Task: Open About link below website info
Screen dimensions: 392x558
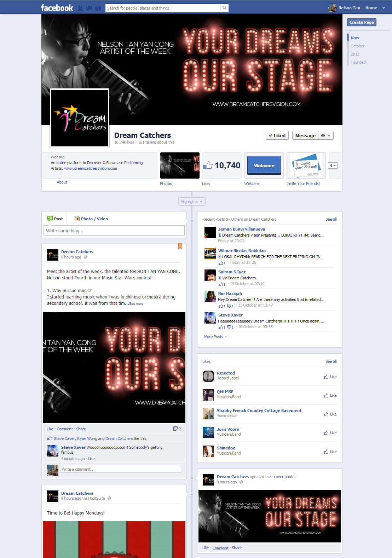Action: [62, 182]
